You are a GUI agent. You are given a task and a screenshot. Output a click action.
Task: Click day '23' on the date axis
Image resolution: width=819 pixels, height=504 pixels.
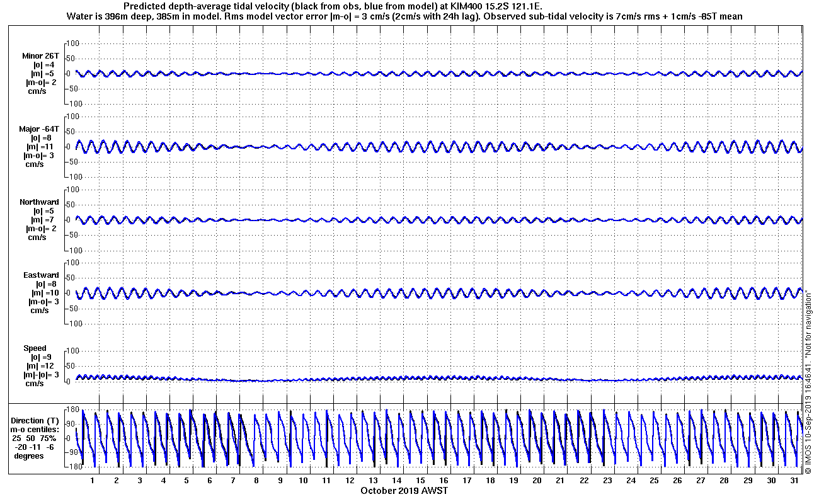click(607, 481)
